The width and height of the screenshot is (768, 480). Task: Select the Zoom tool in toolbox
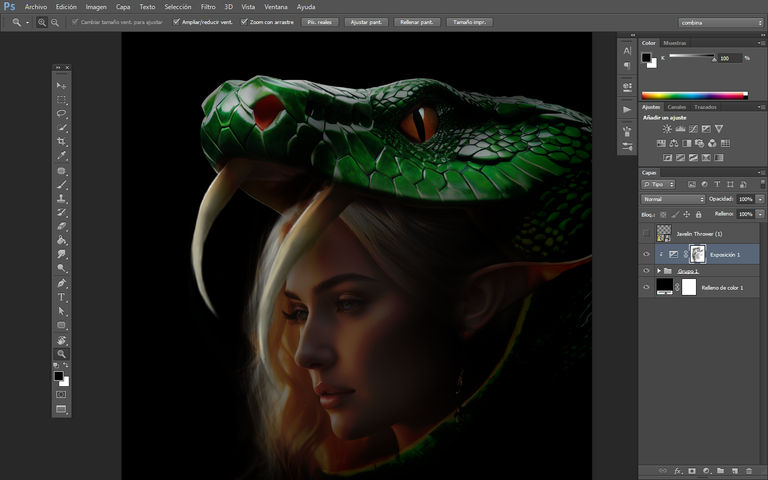61,354
